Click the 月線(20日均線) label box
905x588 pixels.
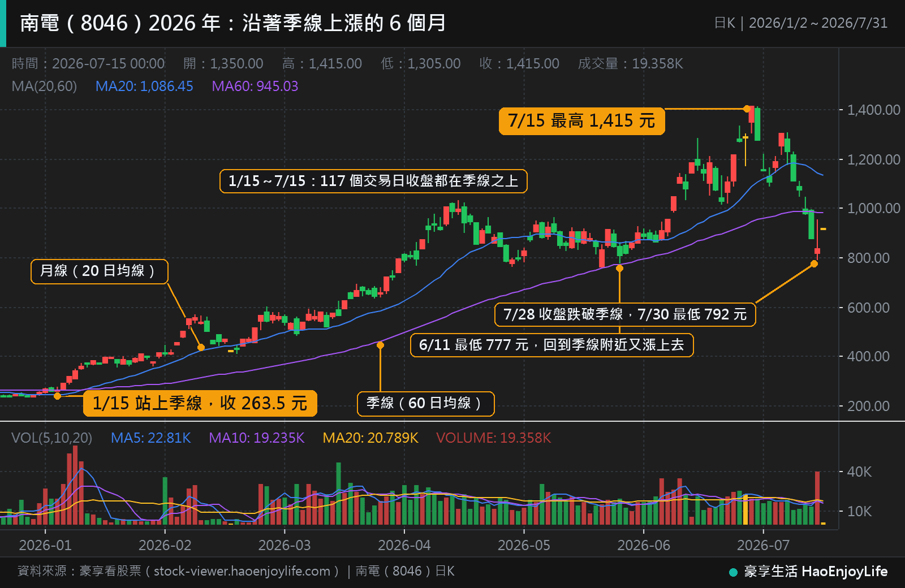click(100, 271)
